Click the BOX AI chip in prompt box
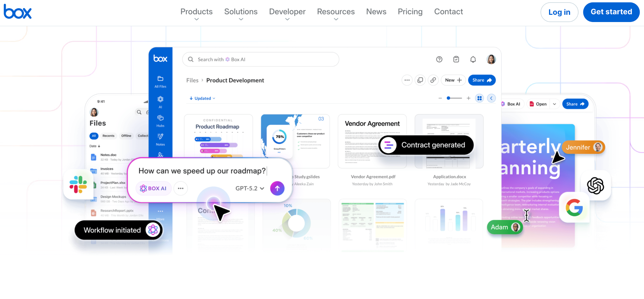Viewport: 644px width, 299px height. [153, 188]
